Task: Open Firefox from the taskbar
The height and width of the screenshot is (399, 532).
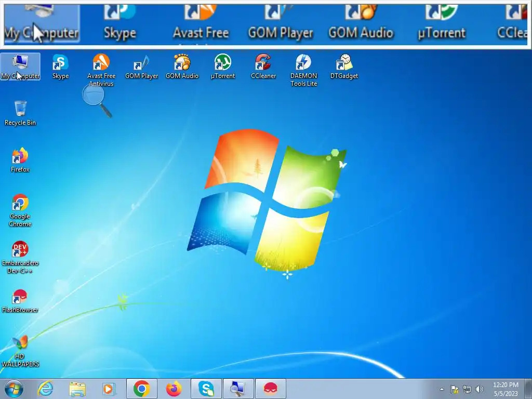Action: pyautogui.click(x=174, y=389)
